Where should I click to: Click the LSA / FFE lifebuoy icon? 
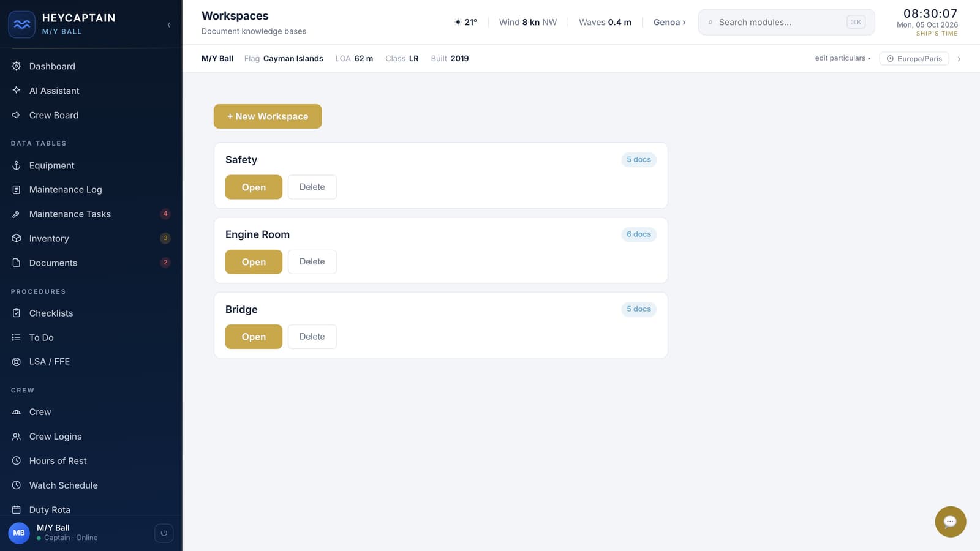pyautogui.click(x=17, y=362)
